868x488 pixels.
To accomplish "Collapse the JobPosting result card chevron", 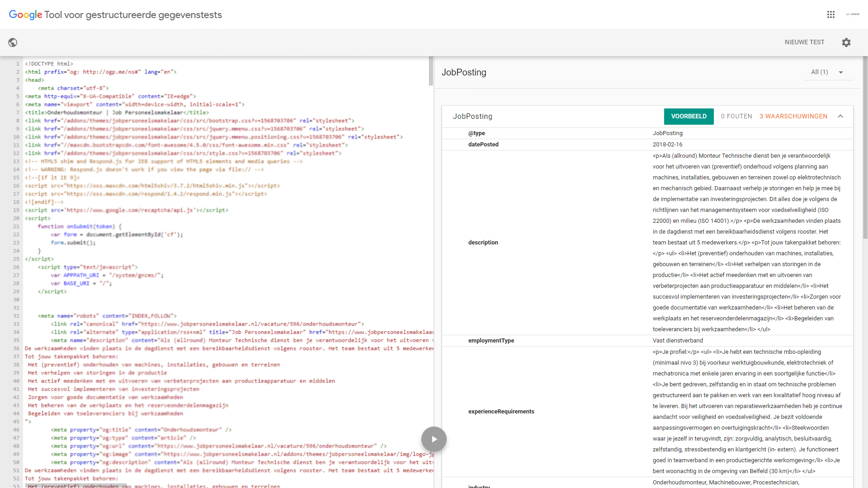I will click(840, 116).
